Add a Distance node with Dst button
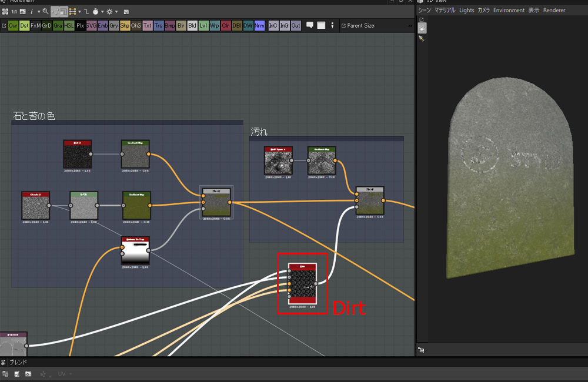 24,25
